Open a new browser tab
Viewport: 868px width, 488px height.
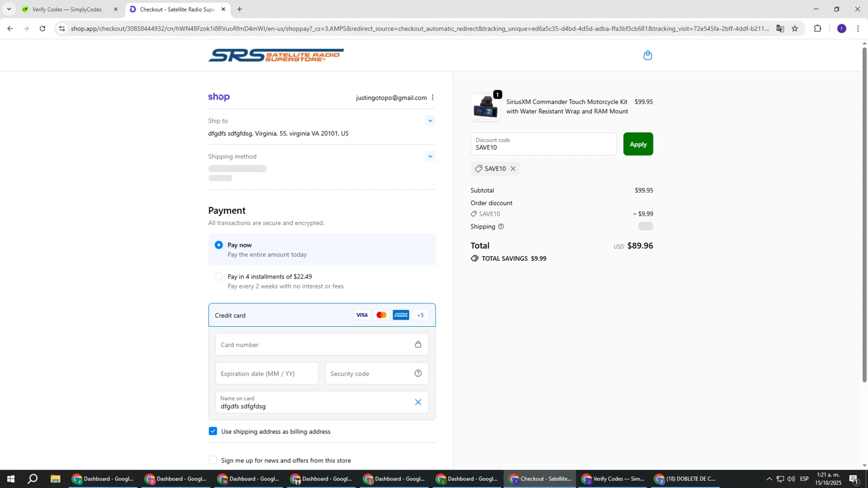pos(240,9)
